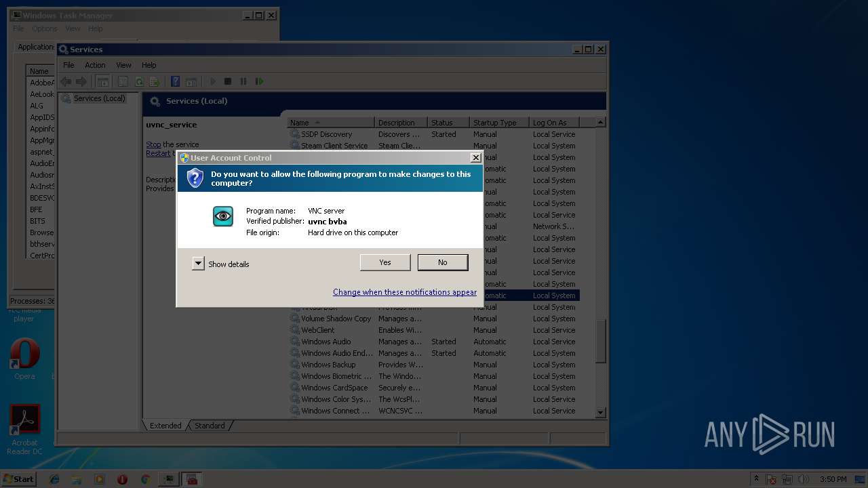Screen dimensions: 868x488
Task: Click Back arrow in Services toolbar
Action: tap(66, 81)
